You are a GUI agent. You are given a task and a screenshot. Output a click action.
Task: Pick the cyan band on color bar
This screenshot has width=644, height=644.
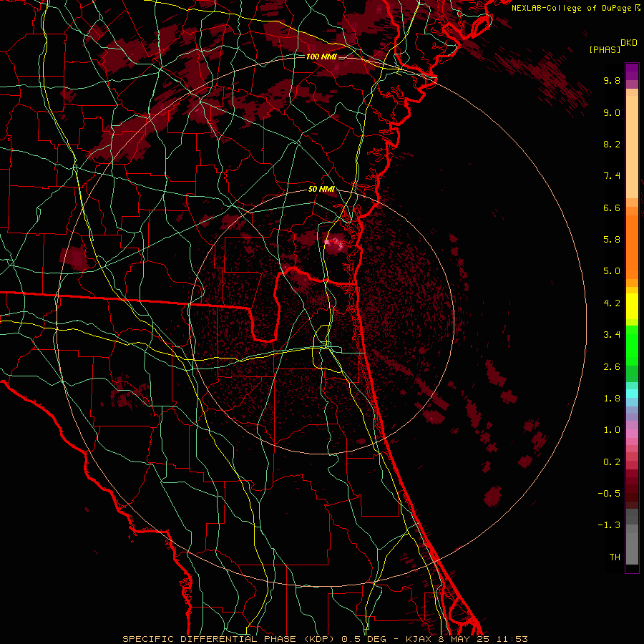point(632,394)
